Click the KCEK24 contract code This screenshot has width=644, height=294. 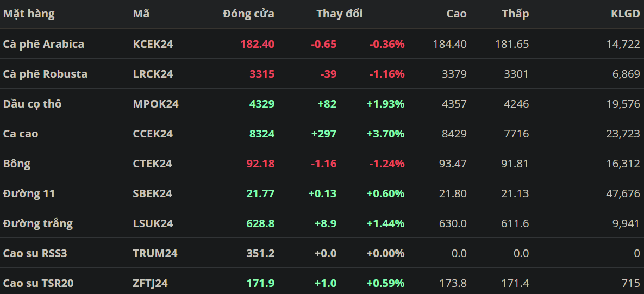click(x=153, y=44)
